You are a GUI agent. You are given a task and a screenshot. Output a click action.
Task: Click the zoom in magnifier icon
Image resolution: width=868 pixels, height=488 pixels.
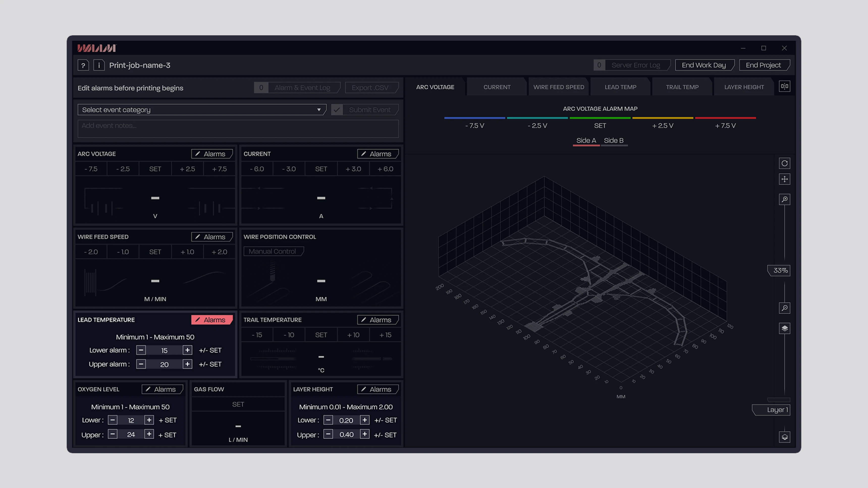pyautogui.click(x=784, y=200)
